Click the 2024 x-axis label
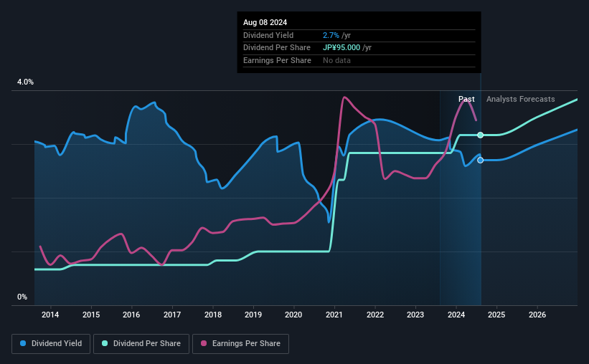 [x=456, y=315]
